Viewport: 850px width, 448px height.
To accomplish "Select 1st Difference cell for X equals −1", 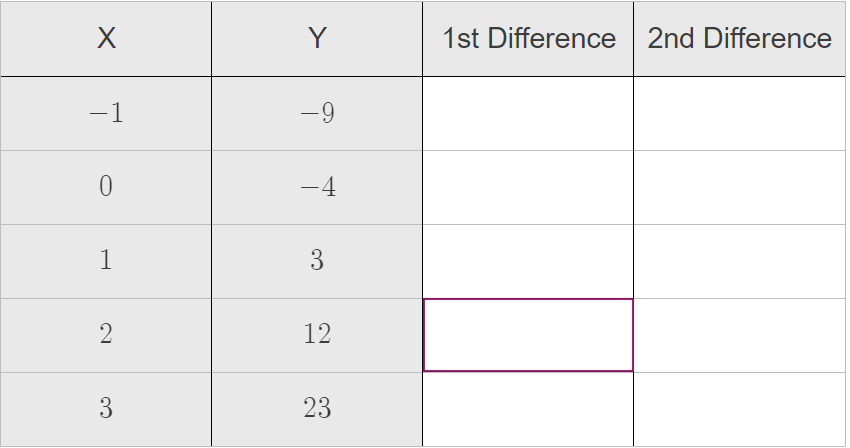I will coord(528,113).
